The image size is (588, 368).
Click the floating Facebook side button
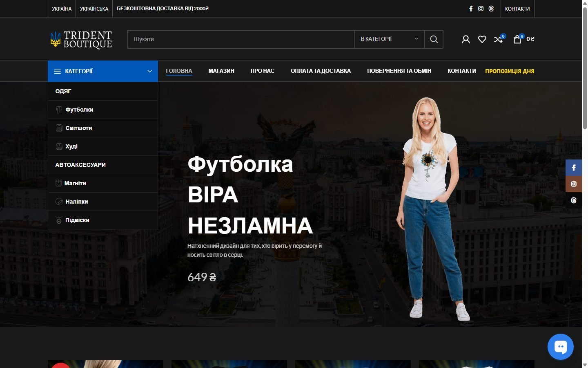click(574, 168)
